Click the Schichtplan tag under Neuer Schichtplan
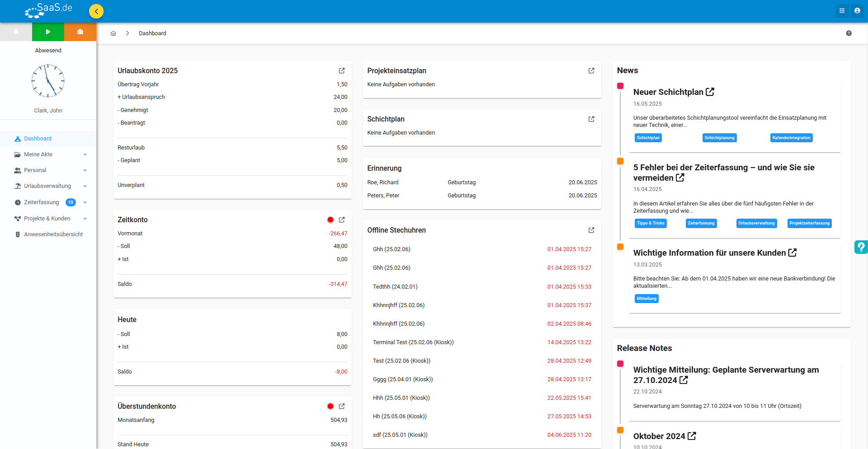This screenshot has width=868, height=449. tap(648, 138)
